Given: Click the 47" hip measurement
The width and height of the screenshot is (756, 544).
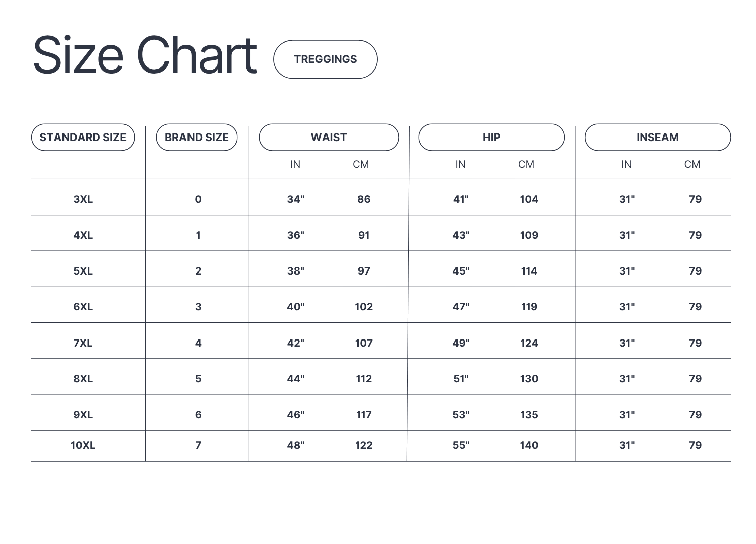Looking at the screenshot, I should point(461,307).
